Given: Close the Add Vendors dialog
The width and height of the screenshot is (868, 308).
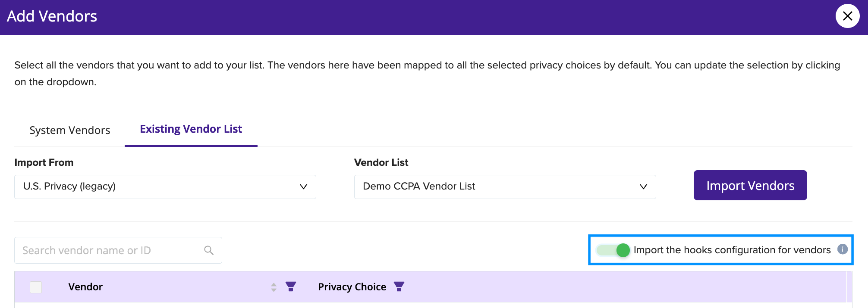Looking at the screenshot, I should (x=847, y=16).
